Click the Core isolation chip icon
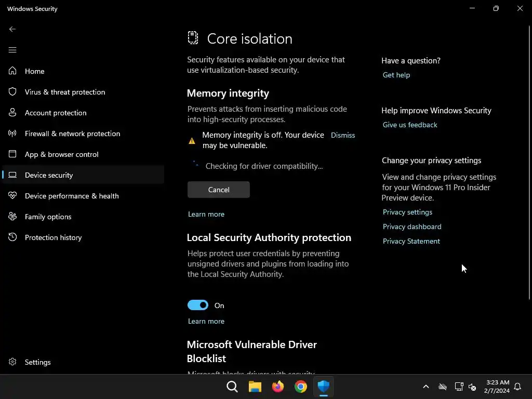Screen dimensions: 532x399 (193, 37)
